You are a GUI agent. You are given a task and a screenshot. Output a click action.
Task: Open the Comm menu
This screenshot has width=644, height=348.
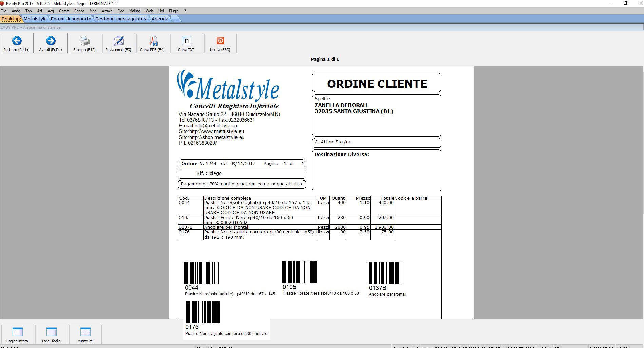[x=64, y=11]
